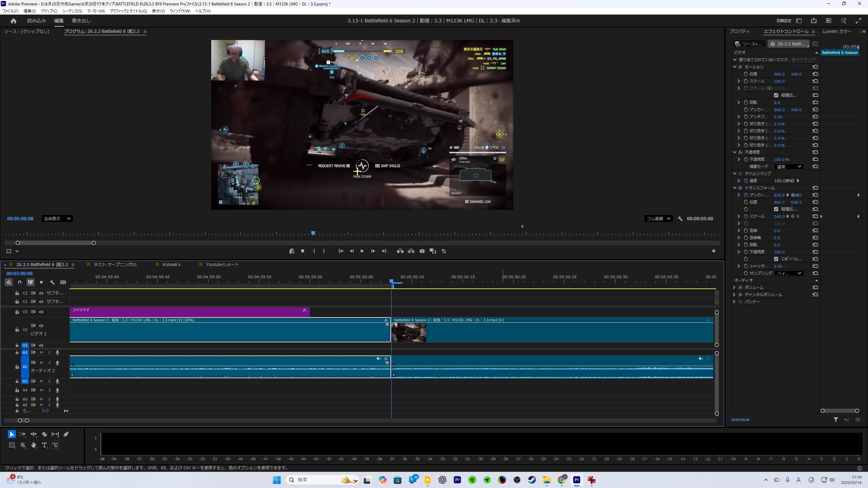The height and width of the screenshot is (488, 868).
Task: Toggle the aspect ratio checkbox under Motion
Action: coord(776,95)
